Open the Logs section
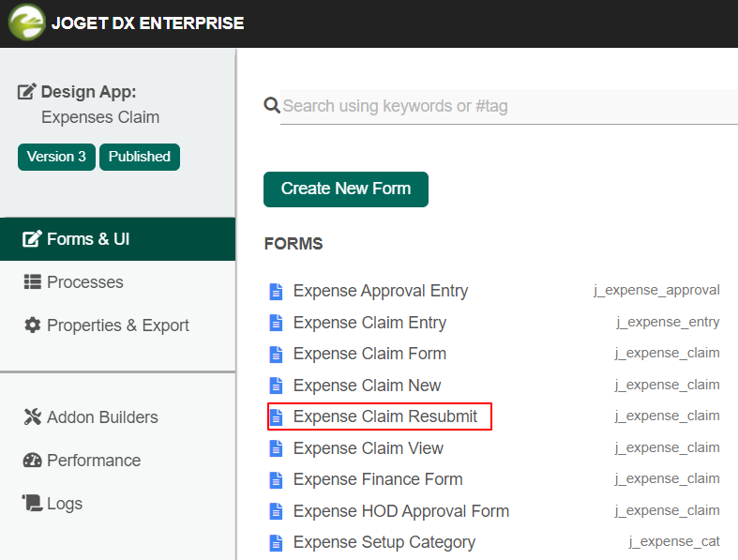738x560 pixels. (x=64, y=504)
